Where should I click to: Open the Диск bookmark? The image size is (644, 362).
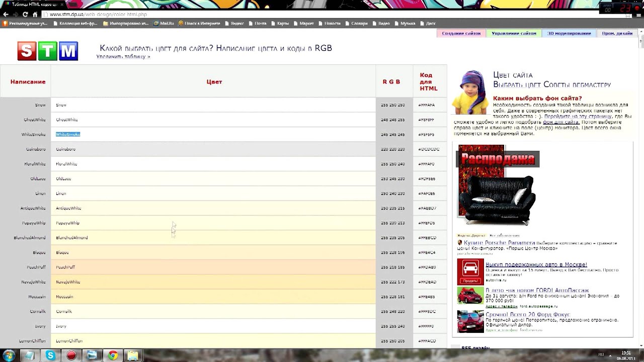(428, 23)
